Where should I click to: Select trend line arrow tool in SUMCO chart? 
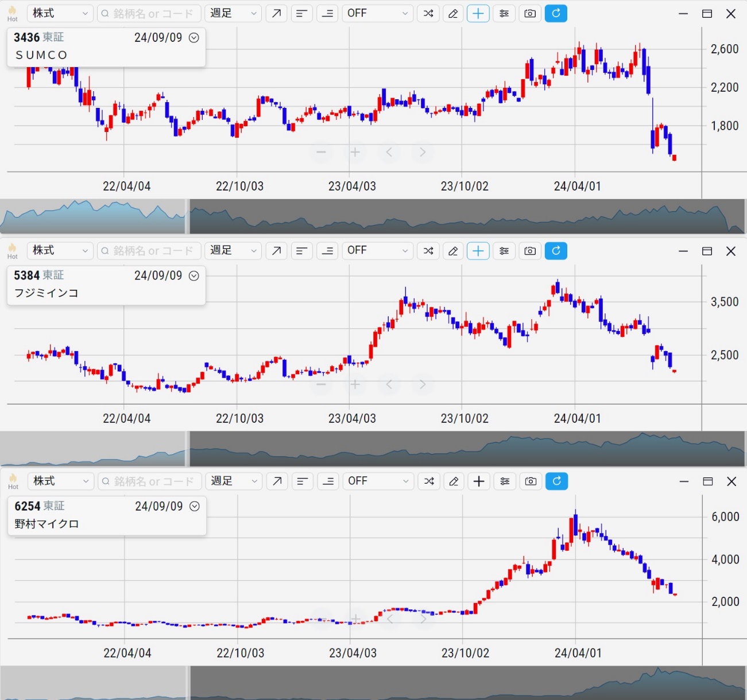[276, 13]
